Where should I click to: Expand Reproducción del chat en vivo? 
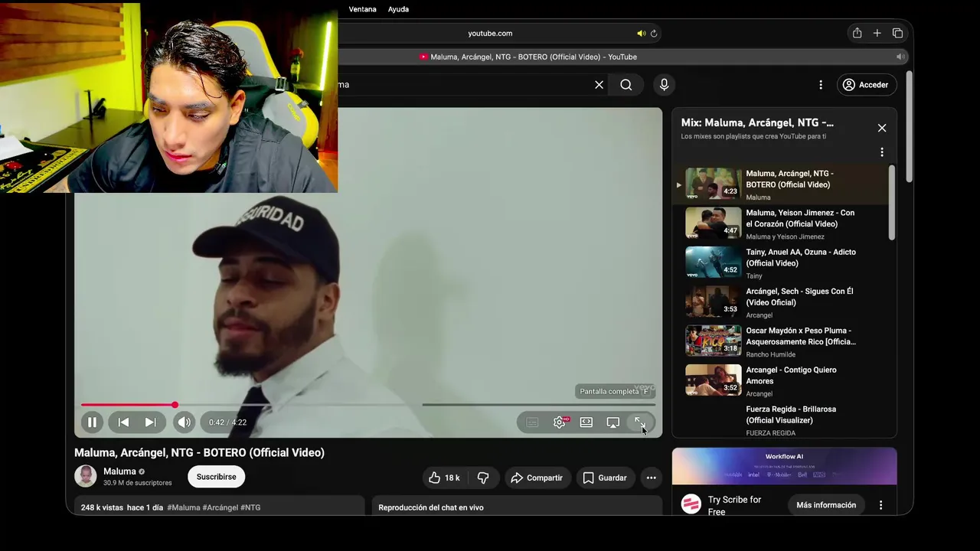point(517,507)
